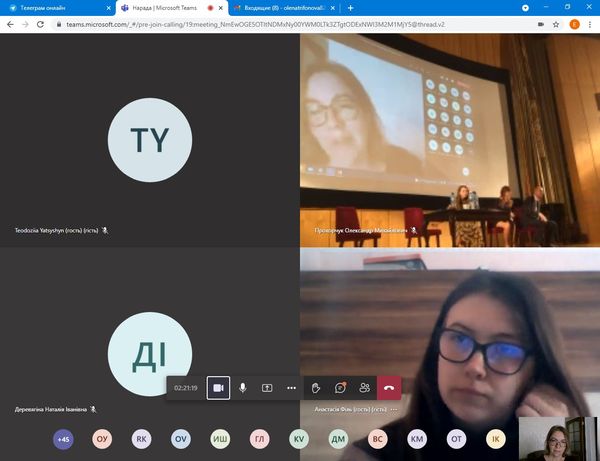Switch to the Входящие mail tab
The image size is (600, 461).
click(280, 8)
